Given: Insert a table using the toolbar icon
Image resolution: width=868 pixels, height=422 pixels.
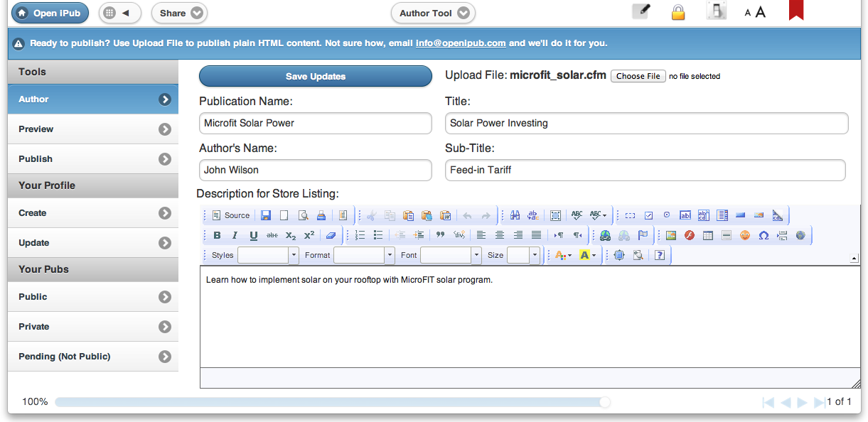Looking at the screenshot, I should [x=708, y=235].
